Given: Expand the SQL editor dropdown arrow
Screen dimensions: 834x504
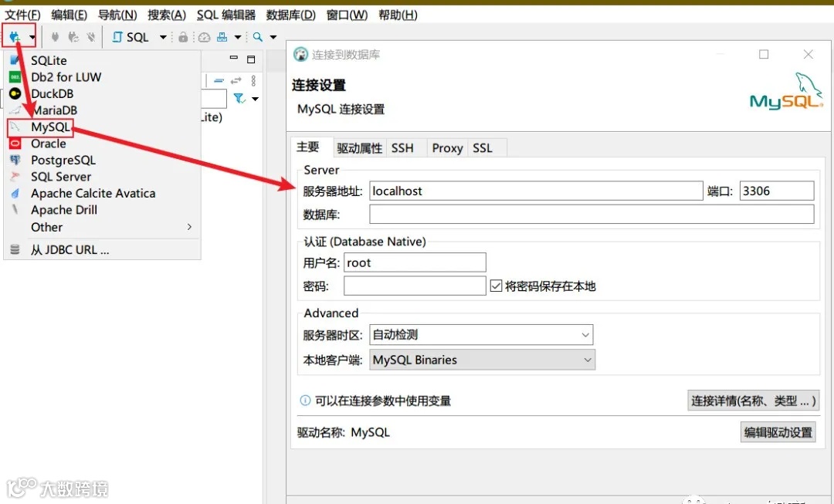Looking at the screenshot, I should tap(163, 37).
